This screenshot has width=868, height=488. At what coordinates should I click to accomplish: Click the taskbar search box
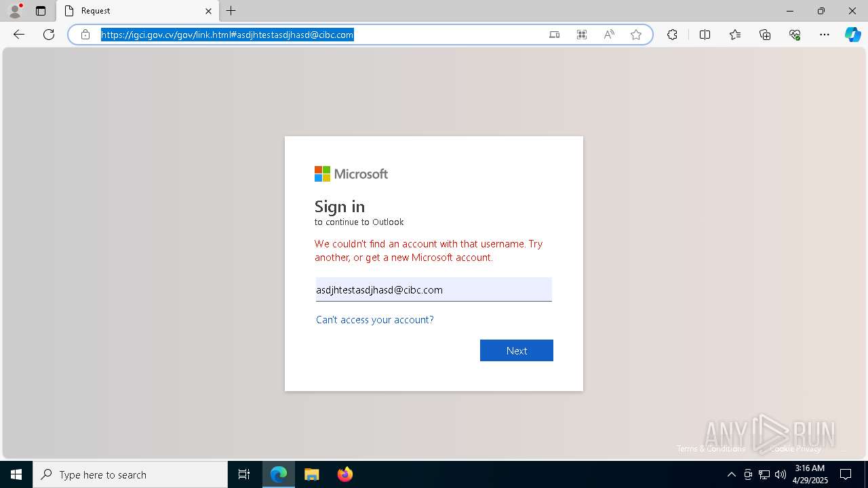tap(130, 474)
